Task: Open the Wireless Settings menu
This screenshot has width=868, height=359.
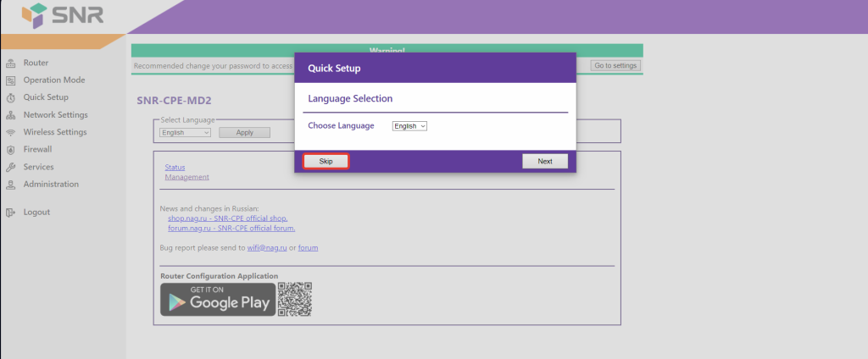Action: tap(55, 132)
